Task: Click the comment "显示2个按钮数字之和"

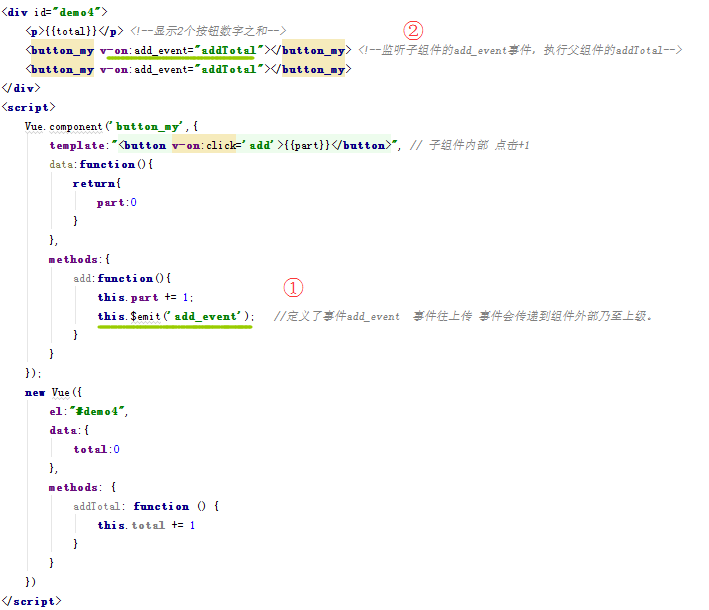Action: pyautogui.click(x=208, y=31)
